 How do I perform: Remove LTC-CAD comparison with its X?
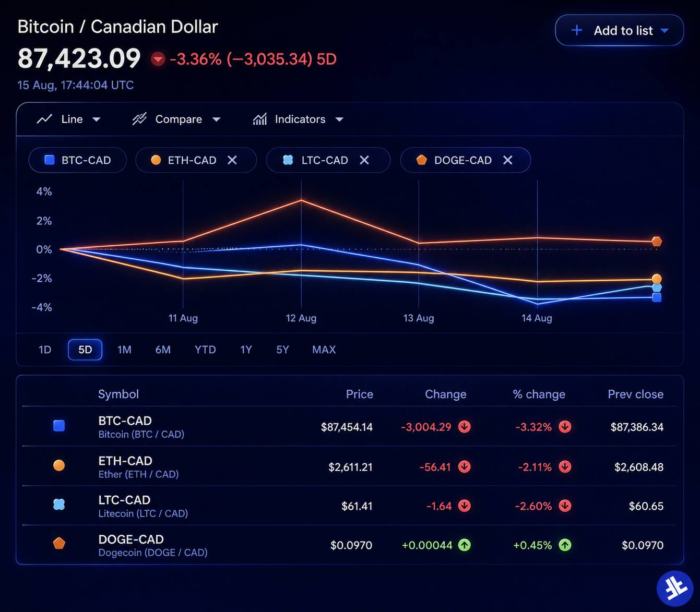coord(364,160)
